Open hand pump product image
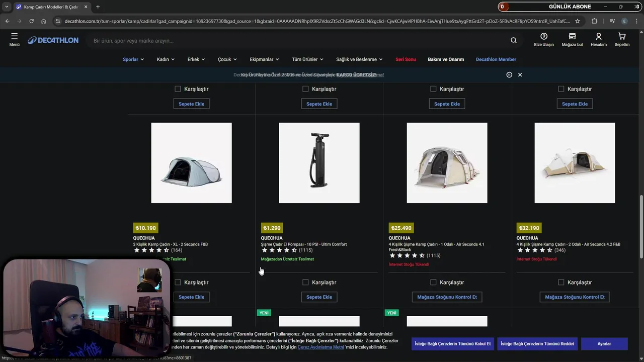The image size is (644, 362). click(x=319, y=163)
